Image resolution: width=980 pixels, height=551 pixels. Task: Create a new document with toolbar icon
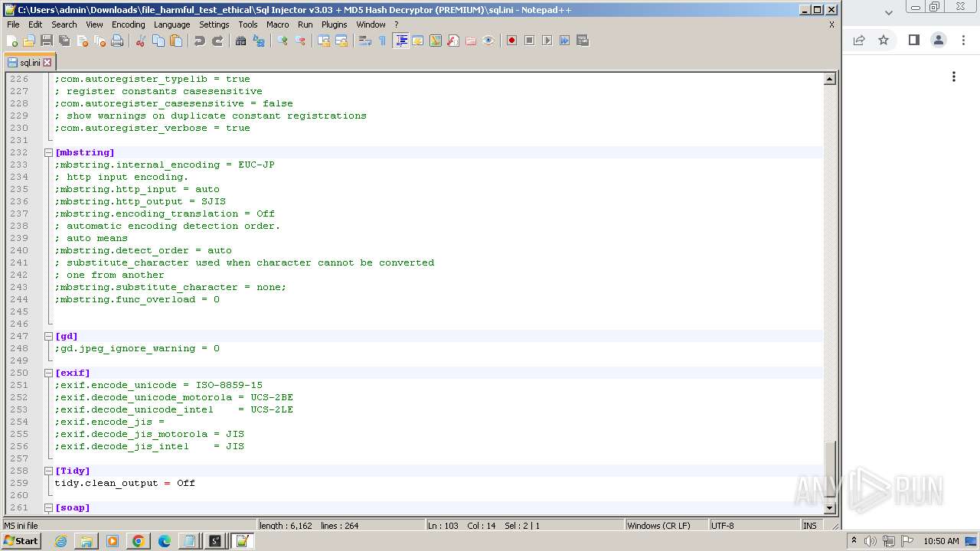tap(12, 41)
